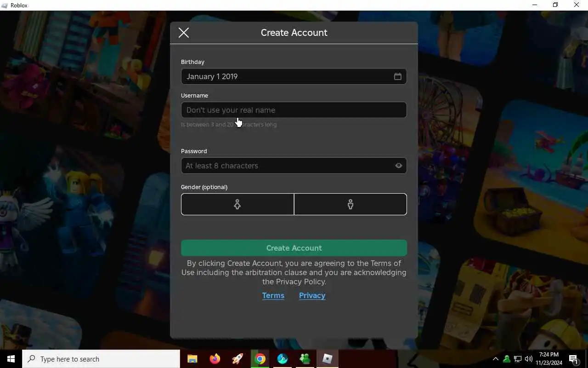Minimize the Roblox window
Viewport: 588px width, 368px height.
(x=535, y=5)
